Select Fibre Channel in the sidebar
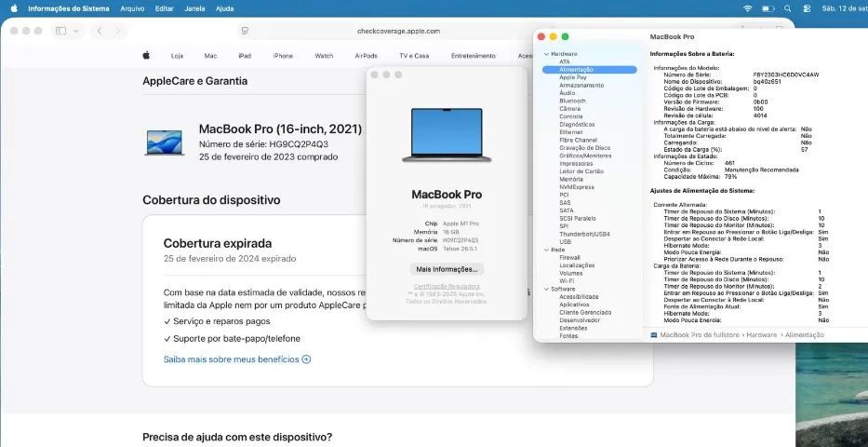 click(x=578, y=140)
